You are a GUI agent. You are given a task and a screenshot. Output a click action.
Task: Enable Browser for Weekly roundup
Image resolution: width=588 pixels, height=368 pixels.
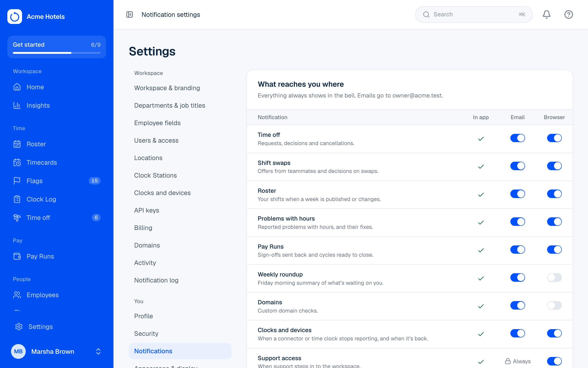pyautogui.click(x=554, y=277)
